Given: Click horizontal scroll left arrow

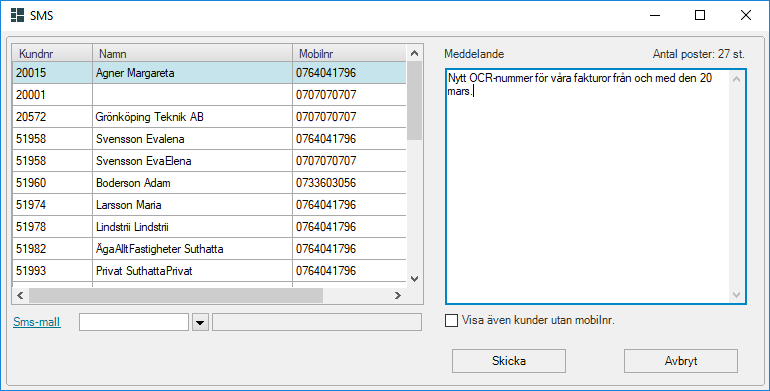Looking at the screenshot, I should point(20,295).
